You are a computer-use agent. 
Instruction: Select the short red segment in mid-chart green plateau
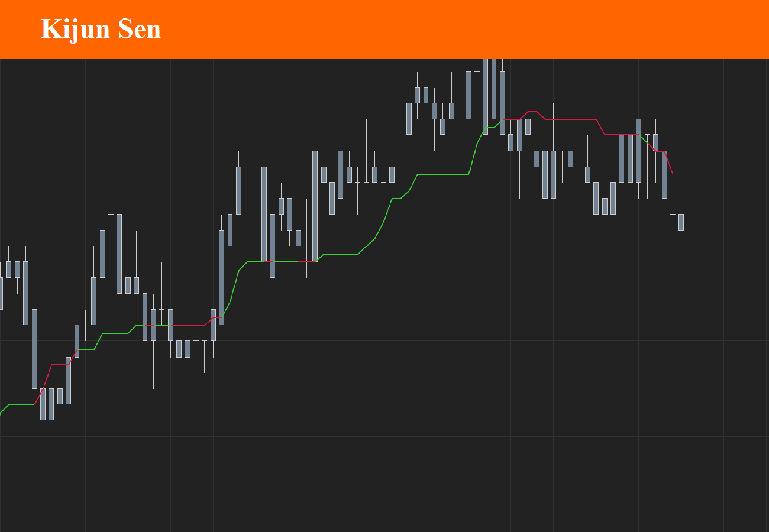tap(307, 261)
